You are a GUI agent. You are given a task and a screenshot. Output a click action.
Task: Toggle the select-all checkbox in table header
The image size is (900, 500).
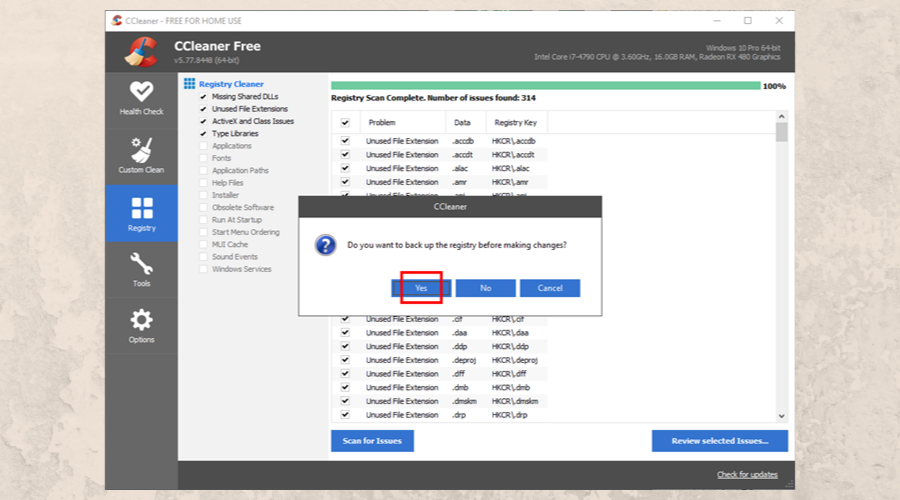pyautogui.click(x=345, y=123)
